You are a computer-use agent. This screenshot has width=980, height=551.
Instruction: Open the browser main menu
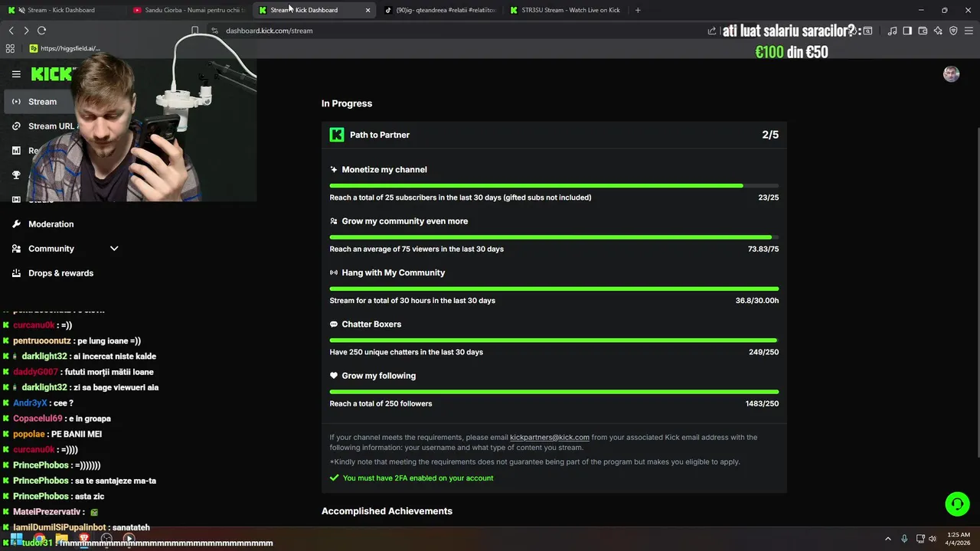pos(969,31)
